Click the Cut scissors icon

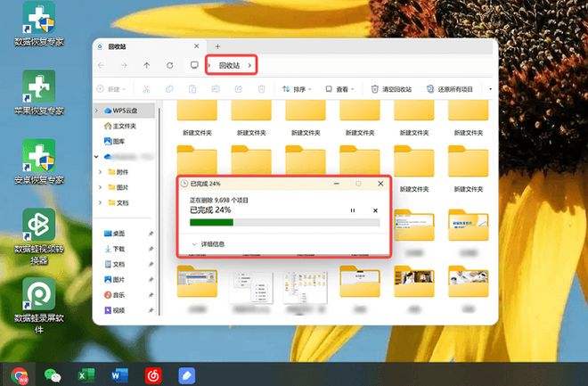tap(146, 89)
